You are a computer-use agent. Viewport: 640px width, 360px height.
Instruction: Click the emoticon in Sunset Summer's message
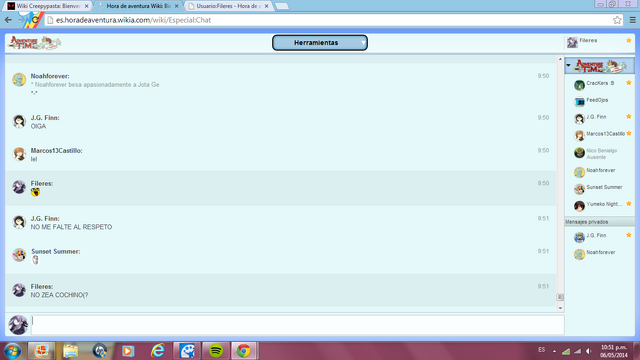[x=36, y=260]
